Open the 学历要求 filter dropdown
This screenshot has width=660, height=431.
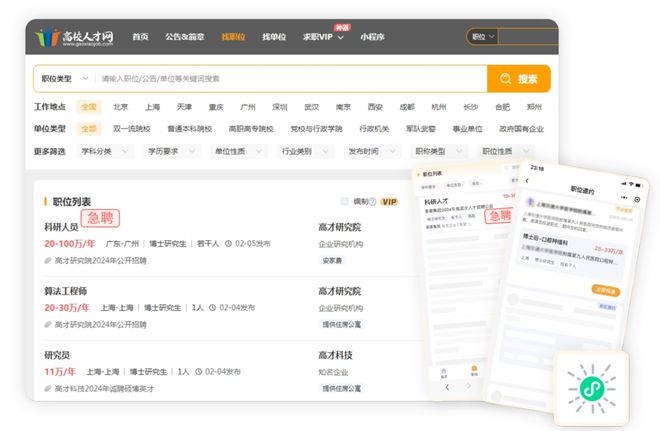(172, 151)
